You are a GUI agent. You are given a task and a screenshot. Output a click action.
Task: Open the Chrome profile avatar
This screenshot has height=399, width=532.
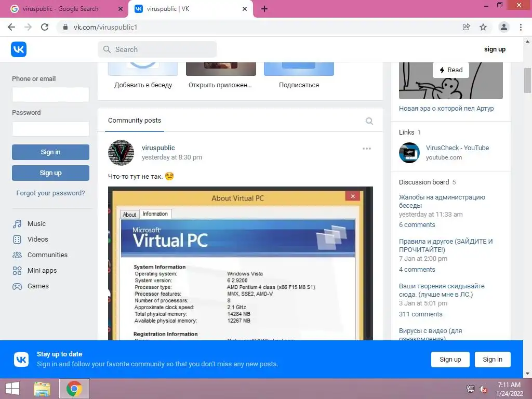point(504,27)
